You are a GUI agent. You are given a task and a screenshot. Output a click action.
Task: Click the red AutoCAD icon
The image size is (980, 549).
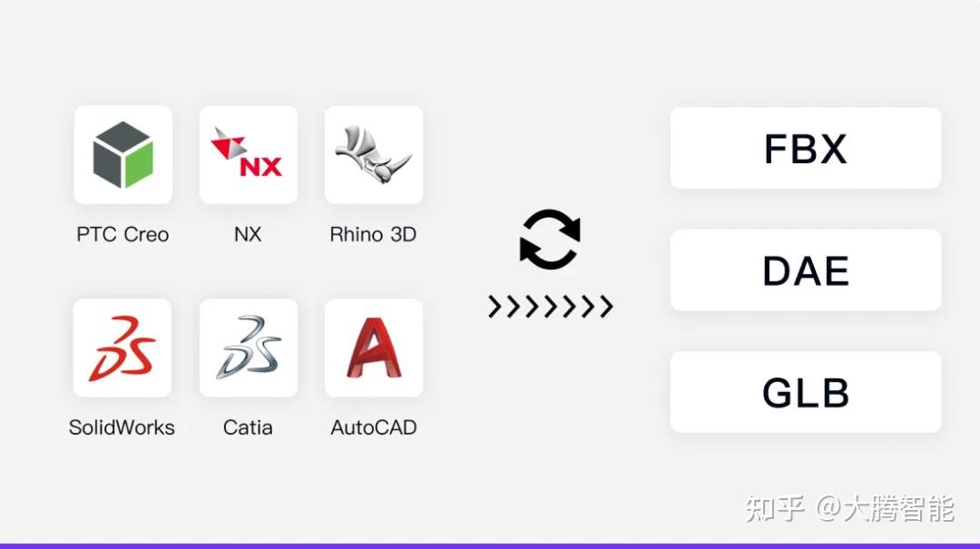374,348
